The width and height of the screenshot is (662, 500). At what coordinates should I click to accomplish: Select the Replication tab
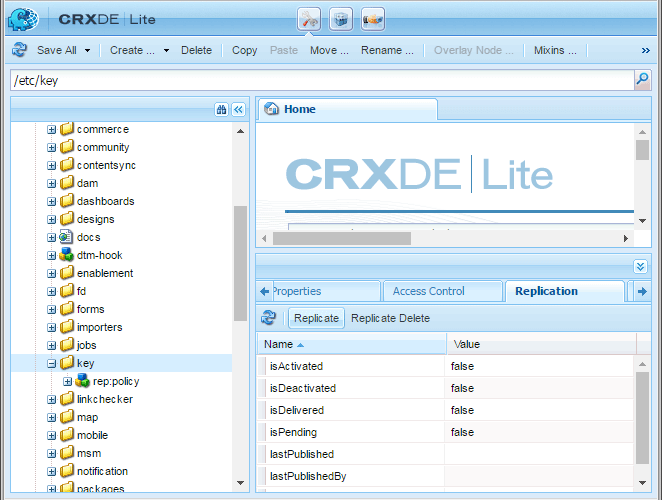click(564, 291)
